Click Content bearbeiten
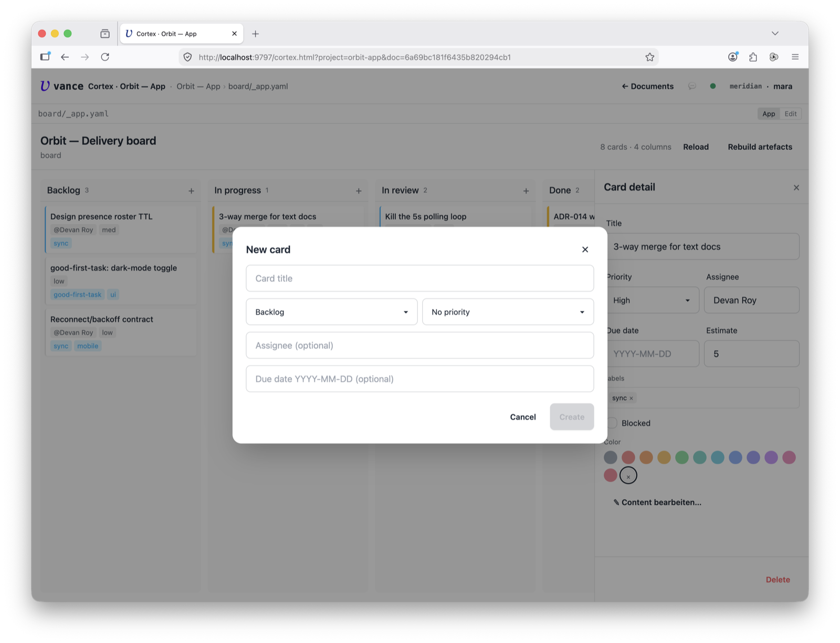 pos(657,502)
